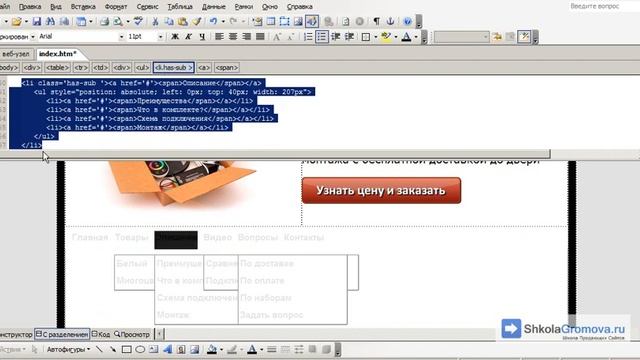The image size is (640, 360).
Task: Open the Таблица menu
Action: point(180,7)
